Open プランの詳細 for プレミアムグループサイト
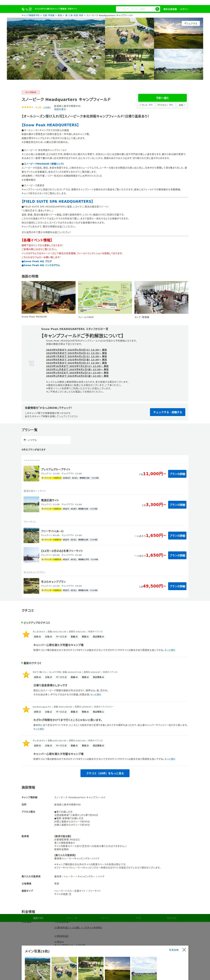Image resolution: width=210 pixels, height=980 pixels. tap(177, 474)
